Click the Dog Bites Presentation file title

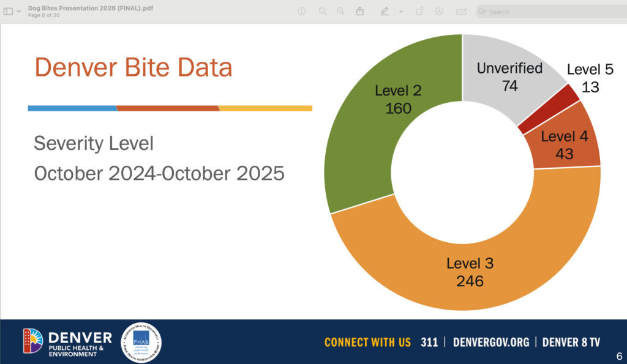tap(89, 8)
